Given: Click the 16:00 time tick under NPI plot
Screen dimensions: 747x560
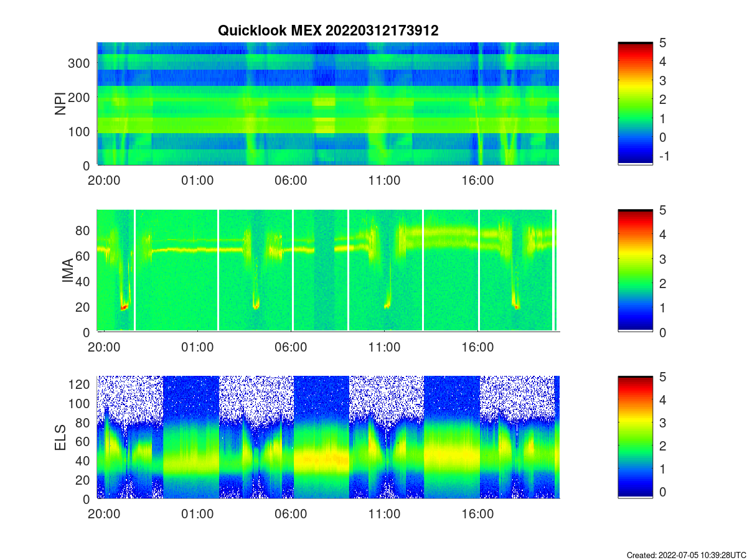Looking at the screenshot, I should (x=477, y=180).
